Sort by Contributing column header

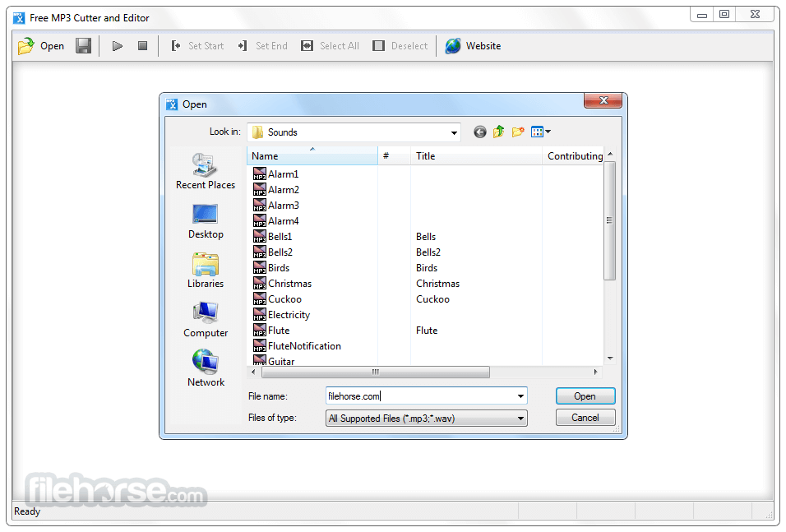pyautogui.click(x=573, y=156)
